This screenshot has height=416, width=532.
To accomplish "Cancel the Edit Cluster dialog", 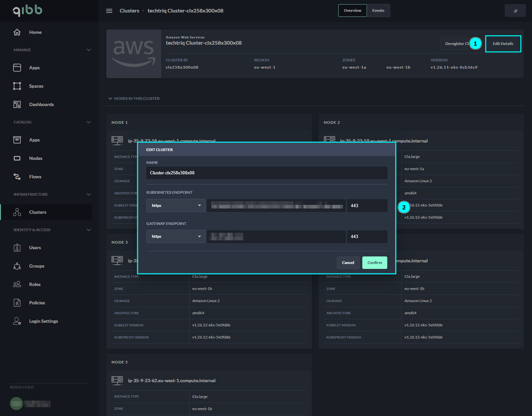I will coord(348,262).
